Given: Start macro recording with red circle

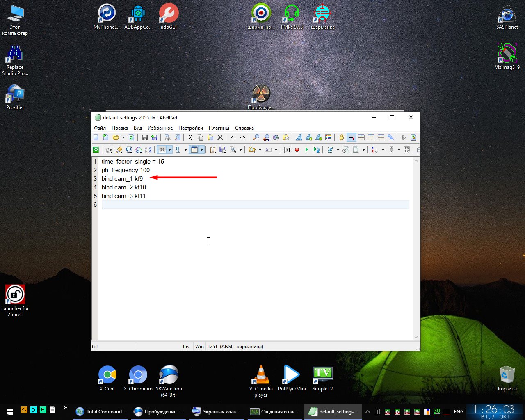Looking at the screenshot, I should click(297, 150).
